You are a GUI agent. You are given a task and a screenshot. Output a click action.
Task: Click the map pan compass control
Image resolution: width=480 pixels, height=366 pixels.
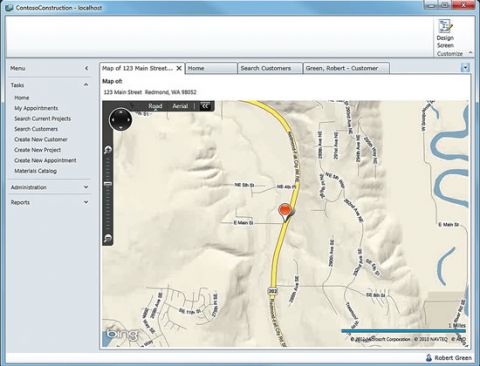(121, 119)
